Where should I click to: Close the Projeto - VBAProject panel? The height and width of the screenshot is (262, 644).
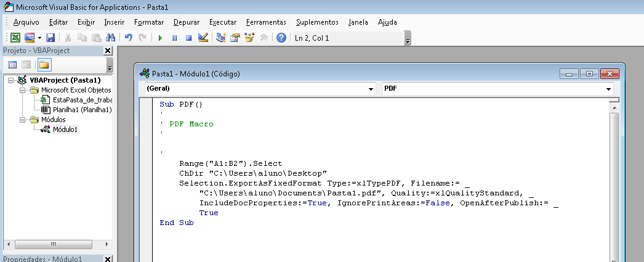click(x=108, y=51)
